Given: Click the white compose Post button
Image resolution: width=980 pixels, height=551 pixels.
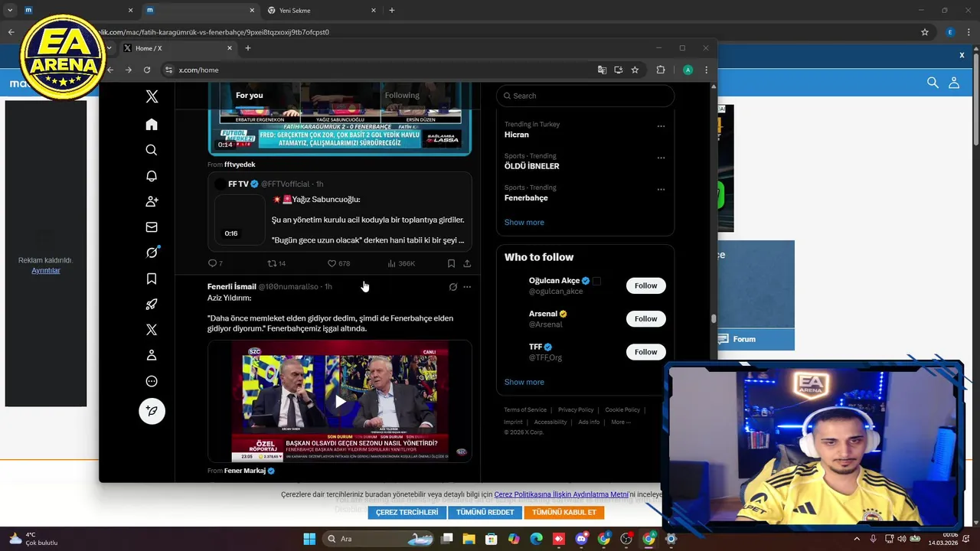Looking at the screenshot, I should coord(152,411).
